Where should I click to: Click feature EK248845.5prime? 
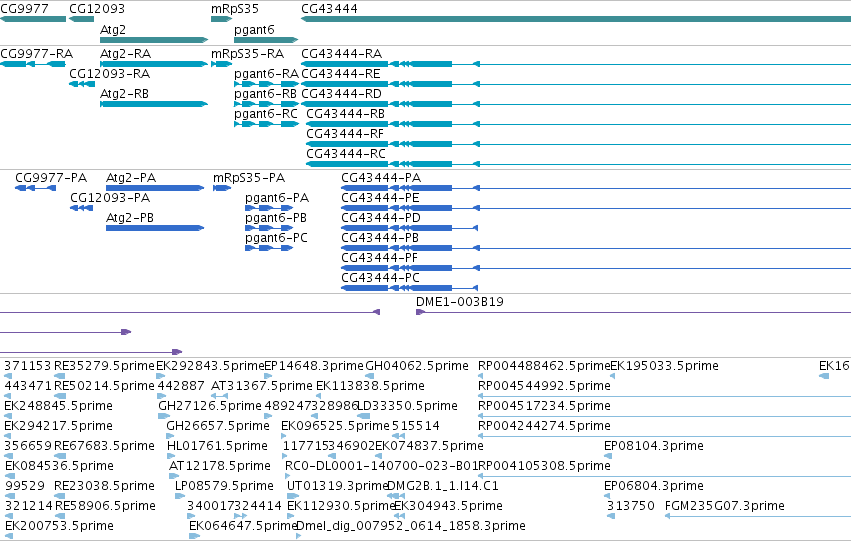[59, 406]
